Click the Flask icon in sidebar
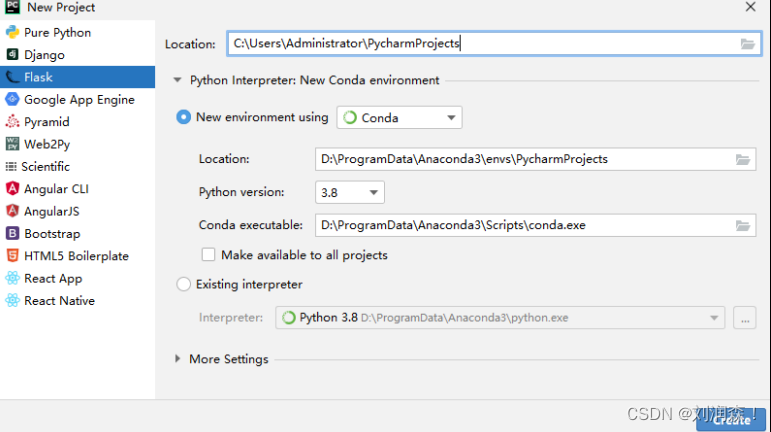 click(12, 77)
